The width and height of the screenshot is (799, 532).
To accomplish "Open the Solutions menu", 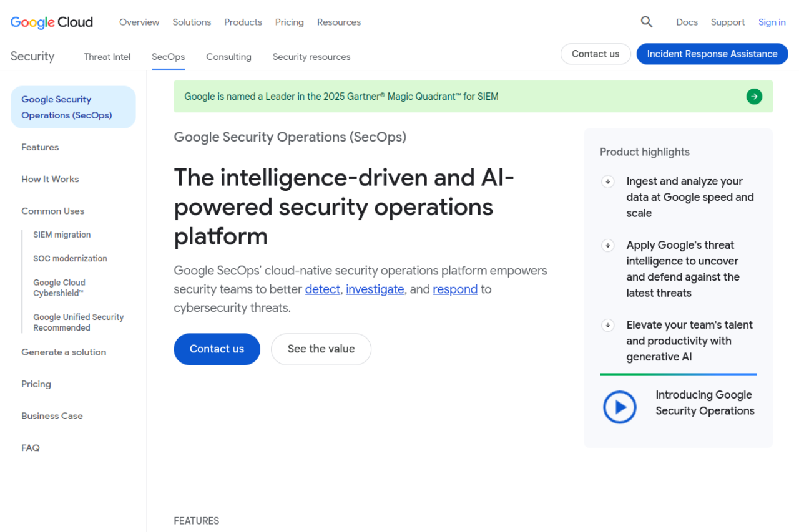I will (x=192, y=22).
